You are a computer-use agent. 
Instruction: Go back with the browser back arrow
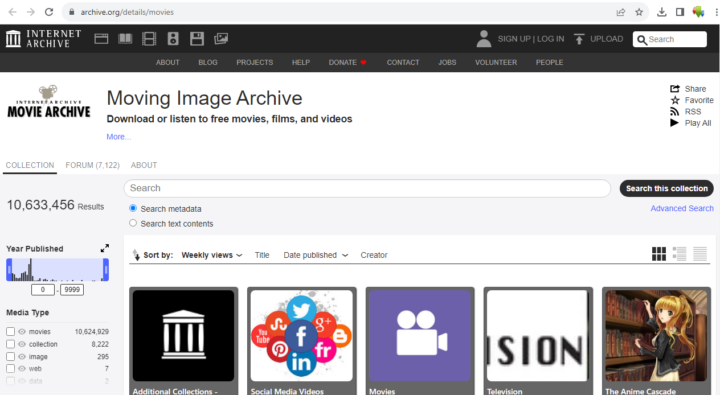tap(12, 12)
